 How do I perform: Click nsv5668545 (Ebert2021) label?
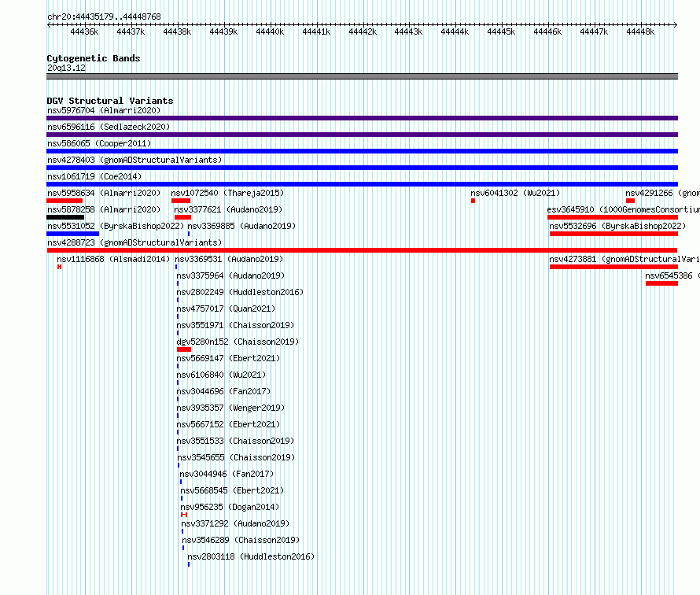[x=232, y=490]
